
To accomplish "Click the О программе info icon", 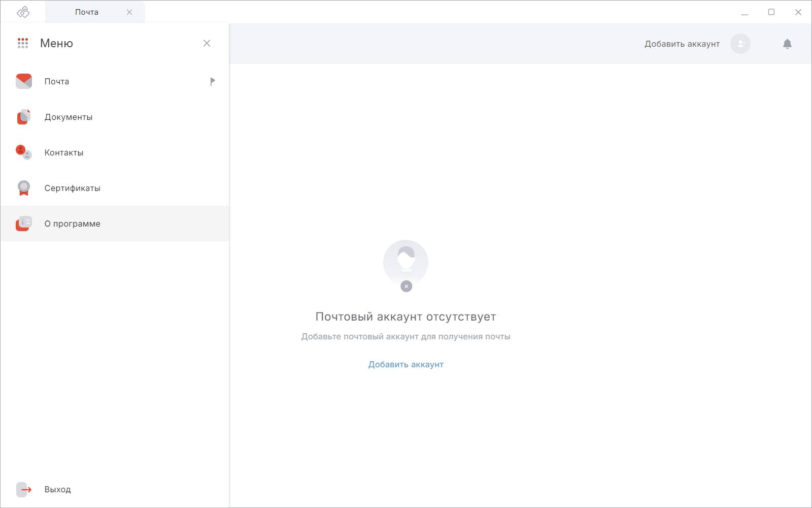I will [24, 224].
